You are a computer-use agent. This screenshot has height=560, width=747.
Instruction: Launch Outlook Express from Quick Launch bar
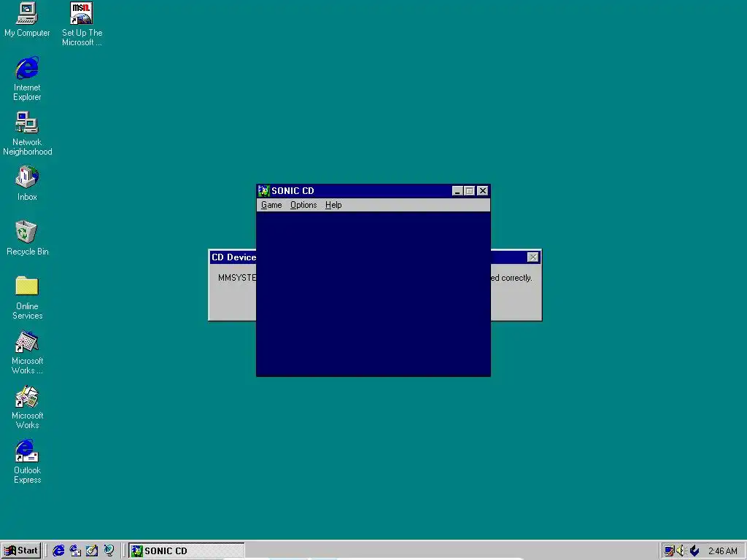coord(75,551)
